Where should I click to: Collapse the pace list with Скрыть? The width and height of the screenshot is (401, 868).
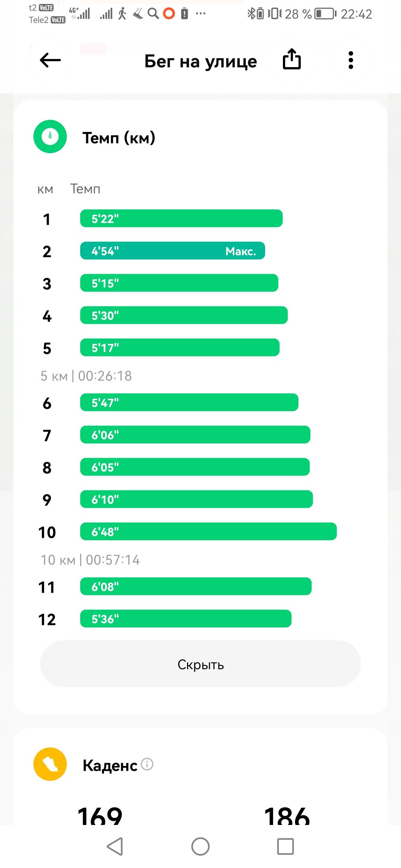tap(200, 664)
